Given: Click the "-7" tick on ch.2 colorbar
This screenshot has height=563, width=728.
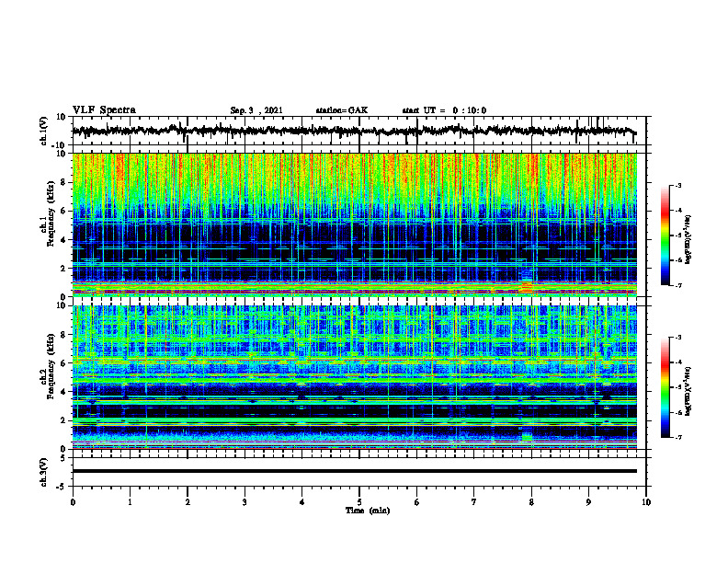Looking at the screenshot, I should pos(678,437).
